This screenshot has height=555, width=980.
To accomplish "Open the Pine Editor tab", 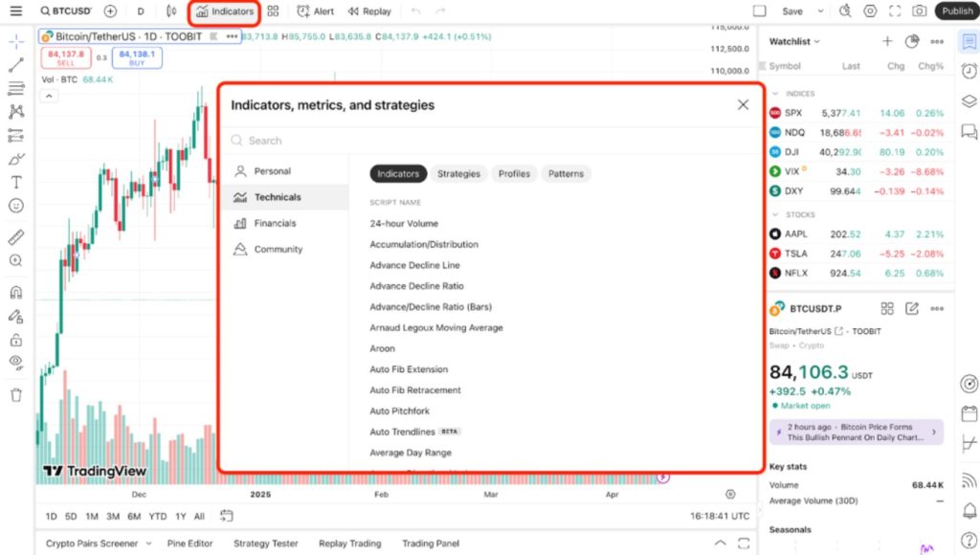I will [190, 544].
